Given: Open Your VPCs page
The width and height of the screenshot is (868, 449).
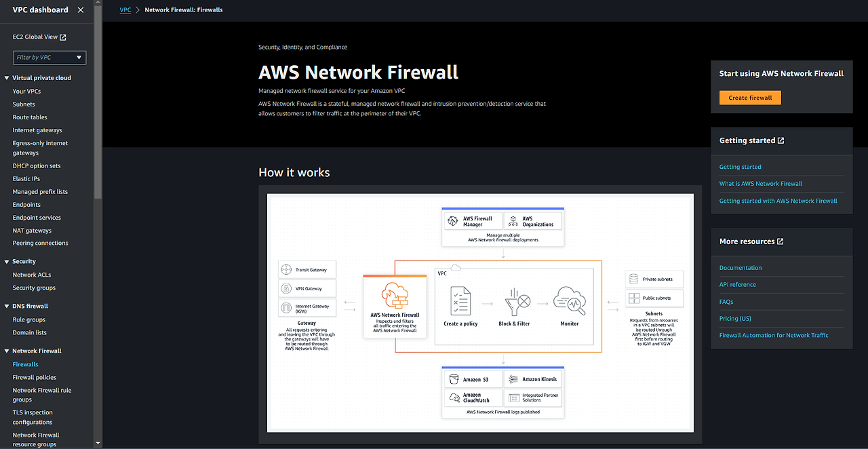Looking at the screenshot, I should [26, 92].
